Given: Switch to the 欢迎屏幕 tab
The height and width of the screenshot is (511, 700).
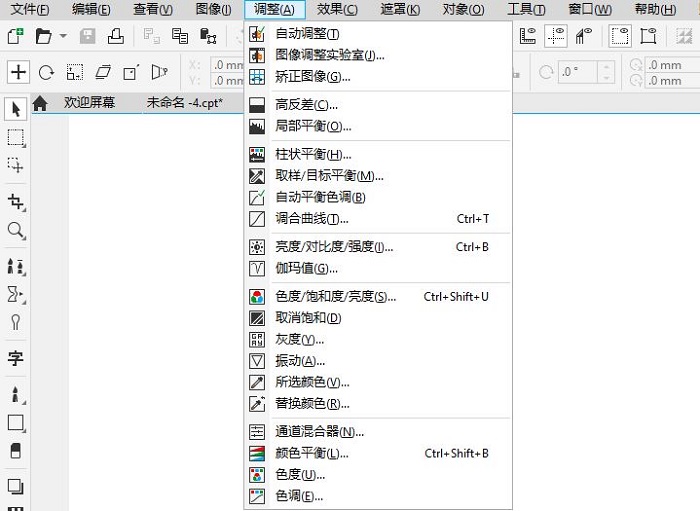Looking at the screenshot, I should [89, 103].
